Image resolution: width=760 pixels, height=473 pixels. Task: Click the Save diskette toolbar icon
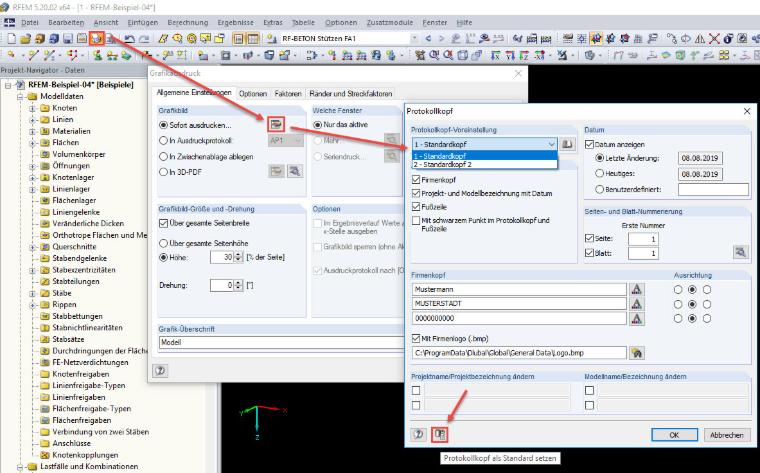(x=68, y=39)
